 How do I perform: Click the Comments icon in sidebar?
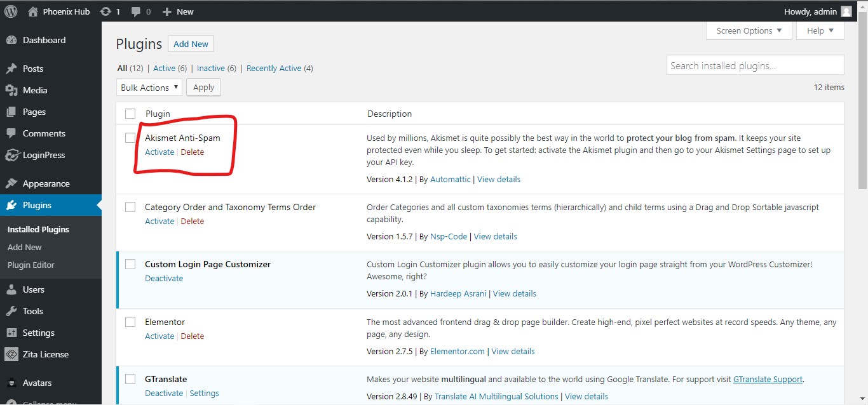[11, 133]
